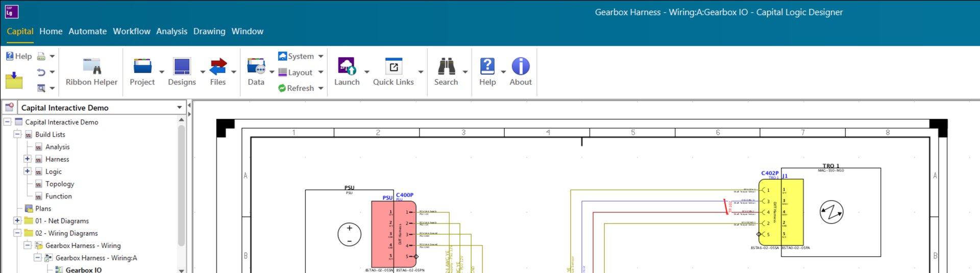The height and width of the screenshot is (273, 980).
Task: Select Topology in the project tree
Action: tap(59, 184)
